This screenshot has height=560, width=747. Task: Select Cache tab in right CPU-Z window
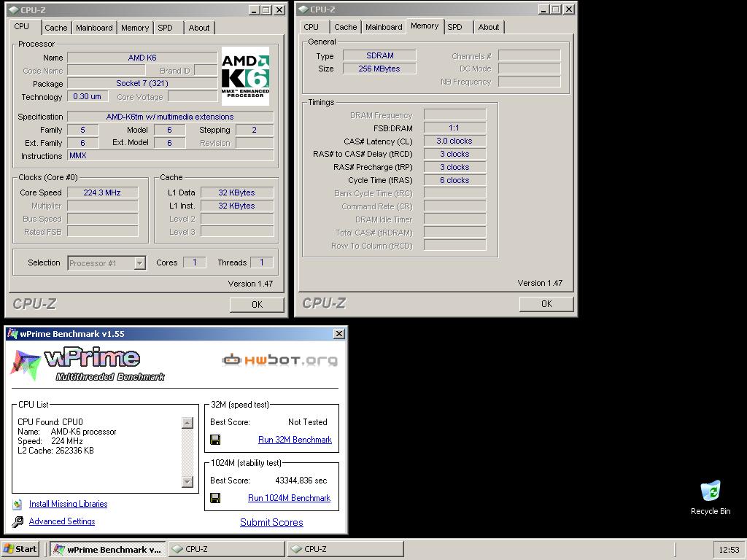345,27
